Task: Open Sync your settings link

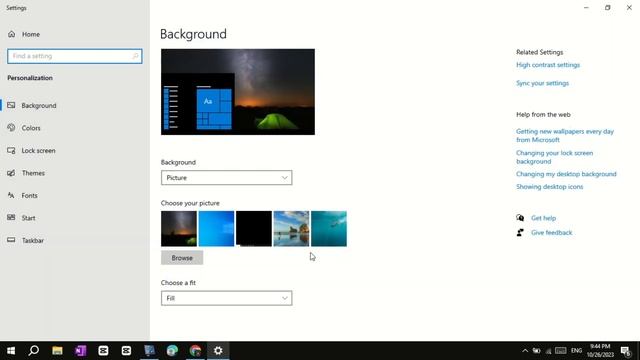Action: coord(542,83)
